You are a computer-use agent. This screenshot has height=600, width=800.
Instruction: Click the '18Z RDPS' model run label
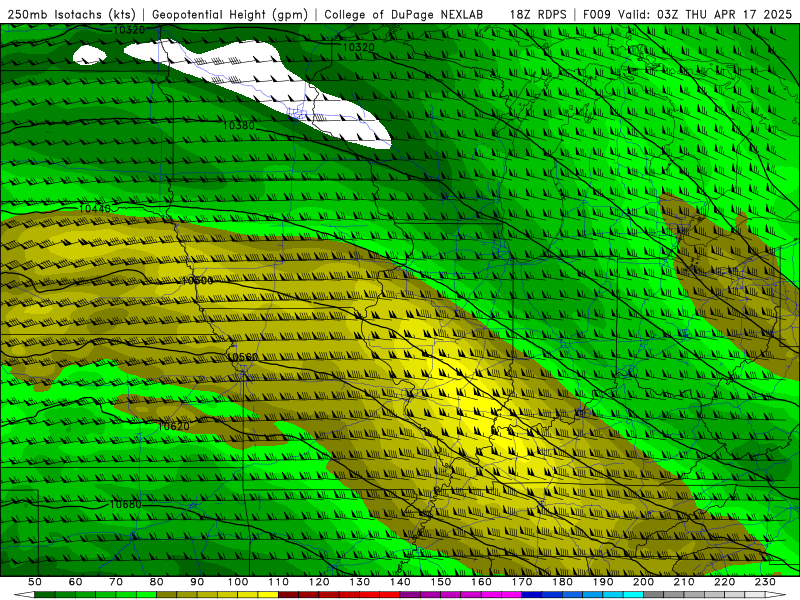click(x=538, y=14)
